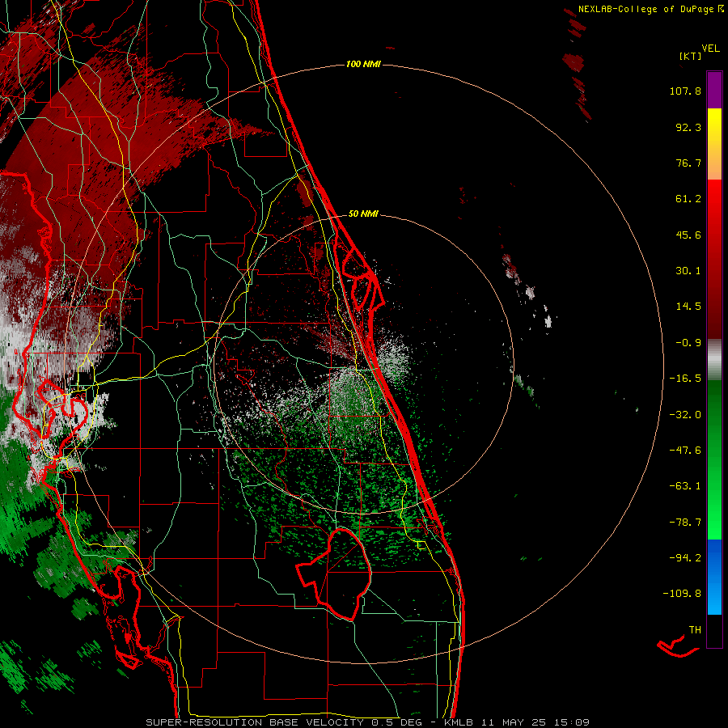Click the 61.2 velocity scale value
Image resolution: width=728 pixels, height=728 pixels.
coord(688,199)
